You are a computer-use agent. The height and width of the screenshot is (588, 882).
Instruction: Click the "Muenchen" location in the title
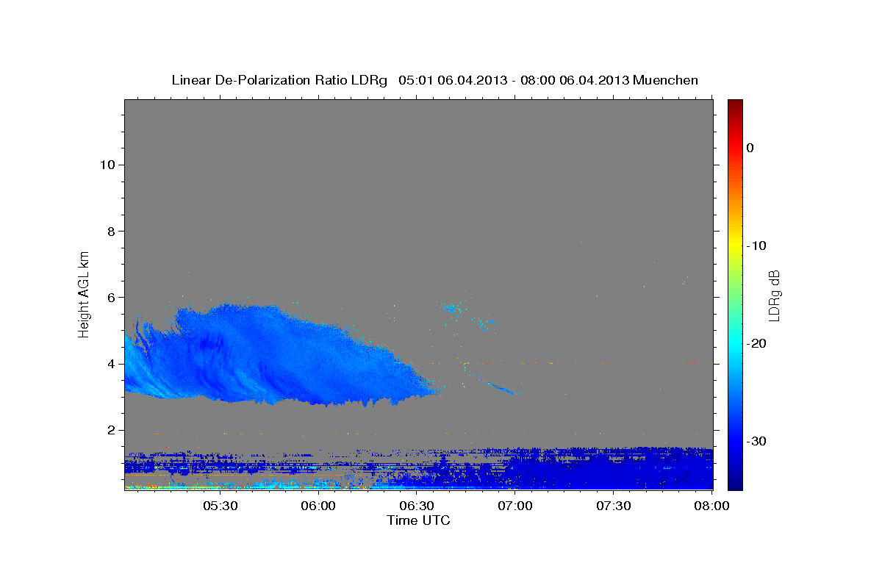pos(666,80)
